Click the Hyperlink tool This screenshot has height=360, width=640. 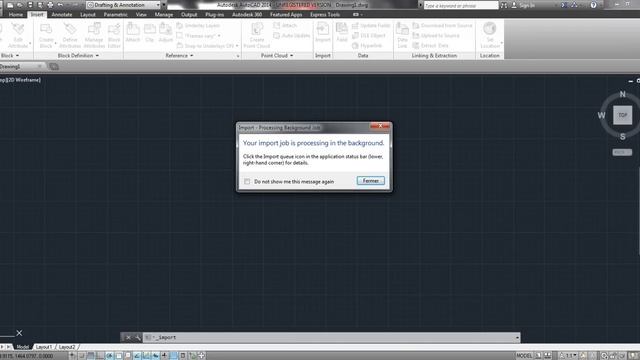[367, 46]
